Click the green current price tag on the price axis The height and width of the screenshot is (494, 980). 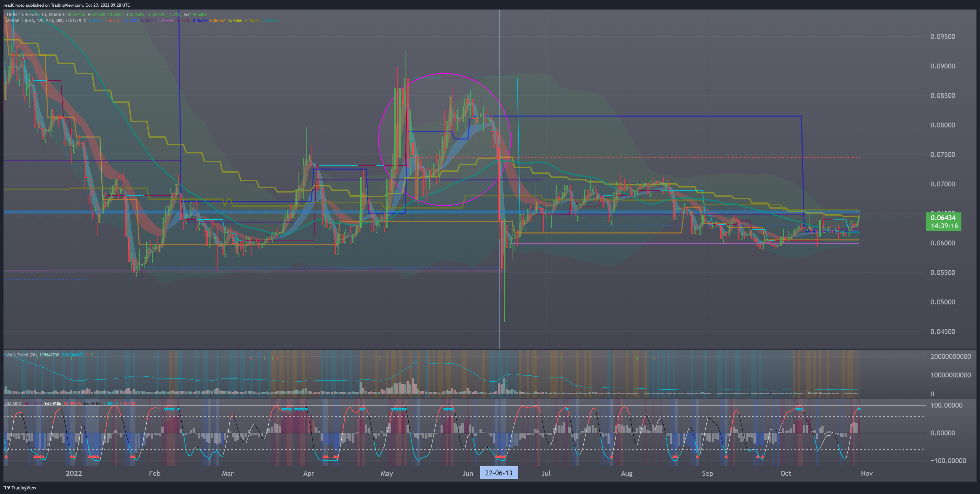pyautogui.click(x=943, y=222)
